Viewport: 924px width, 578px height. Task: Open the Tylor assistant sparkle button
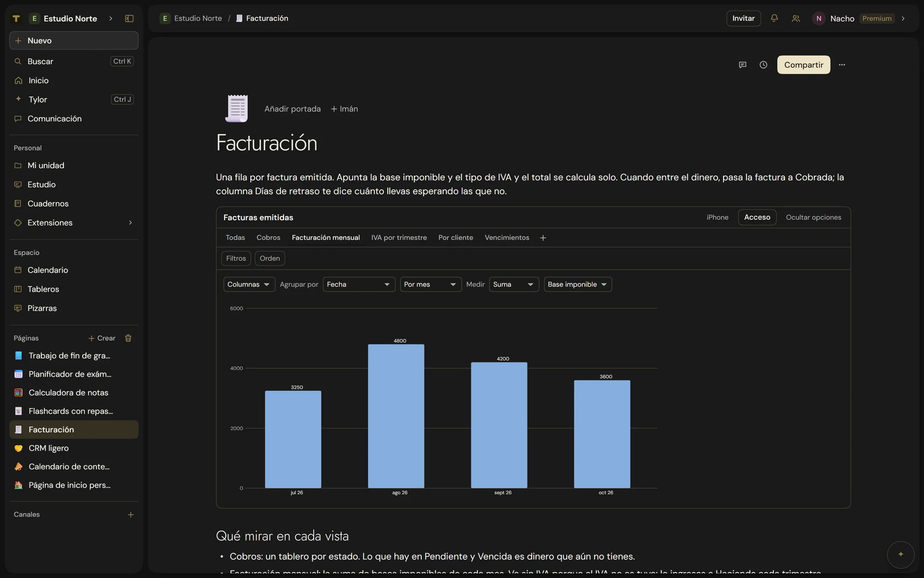[x=900, y=554]
